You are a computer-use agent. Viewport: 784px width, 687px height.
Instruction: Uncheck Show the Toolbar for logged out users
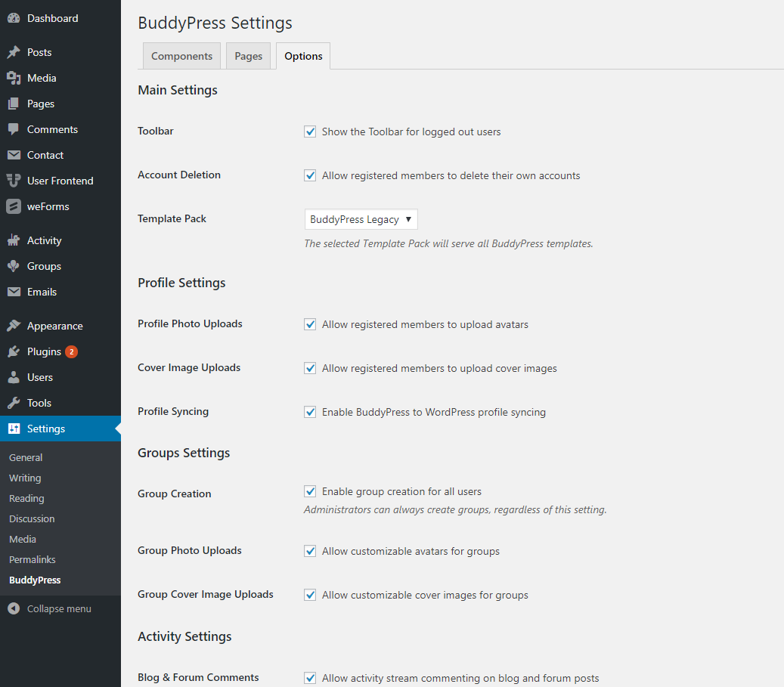pos(310,132)
